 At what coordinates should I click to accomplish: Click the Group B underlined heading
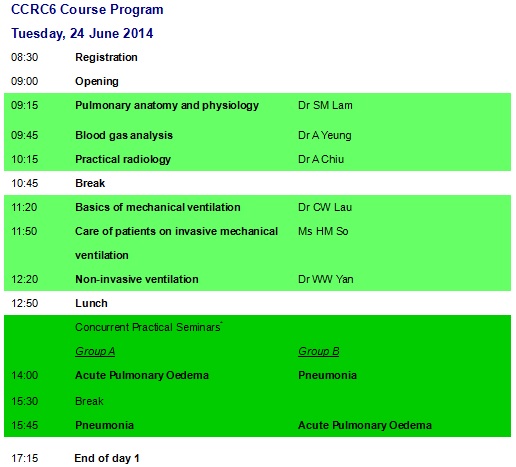pos(319,351)
